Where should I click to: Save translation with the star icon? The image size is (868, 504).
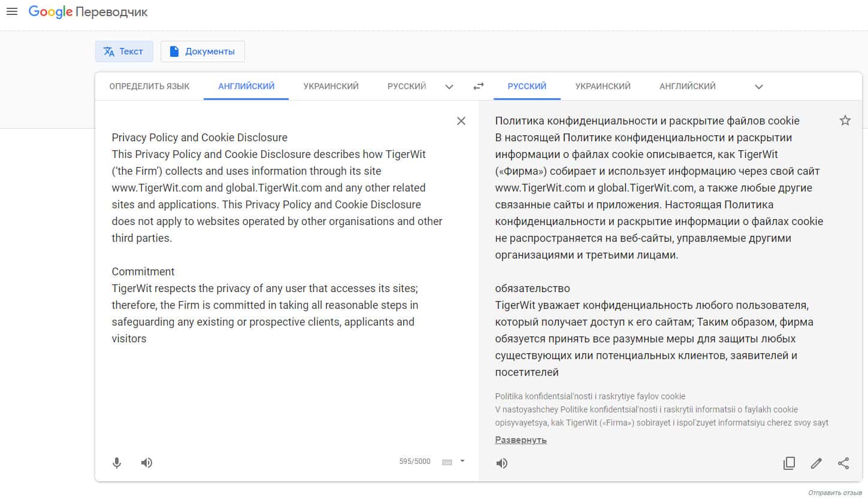pos(845,120)
